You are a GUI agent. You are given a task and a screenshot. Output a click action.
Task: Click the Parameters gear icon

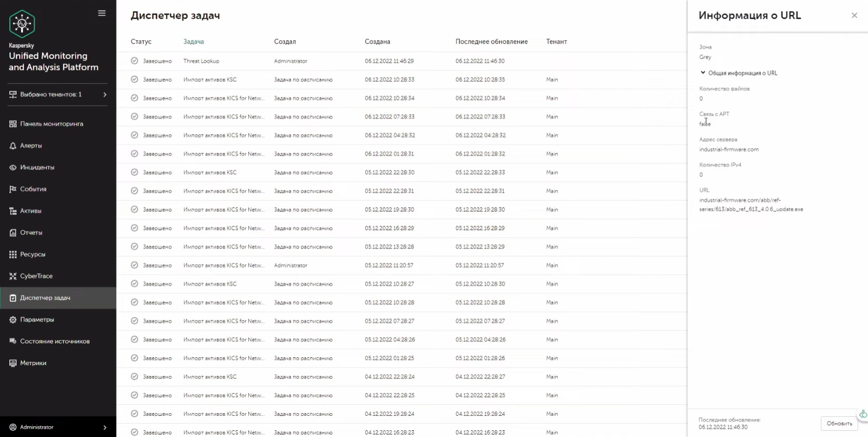[x=13, y=320]
